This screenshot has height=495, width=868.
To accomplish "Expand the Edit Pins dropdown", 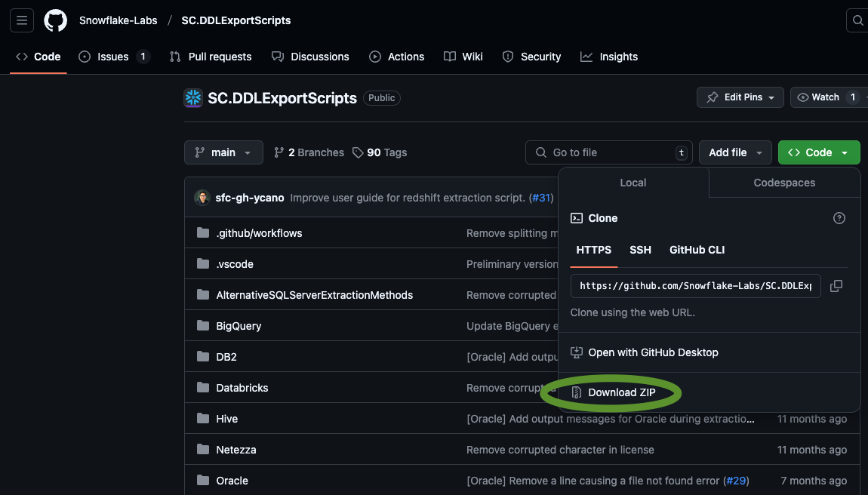I will 740,97.
